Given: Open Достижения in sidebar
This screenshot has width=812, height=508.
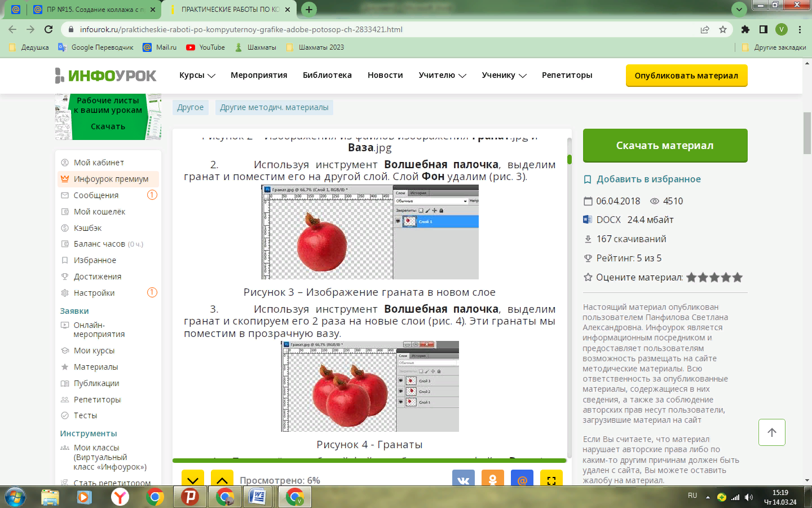Looking at the screenshot, I should [97, 277].
